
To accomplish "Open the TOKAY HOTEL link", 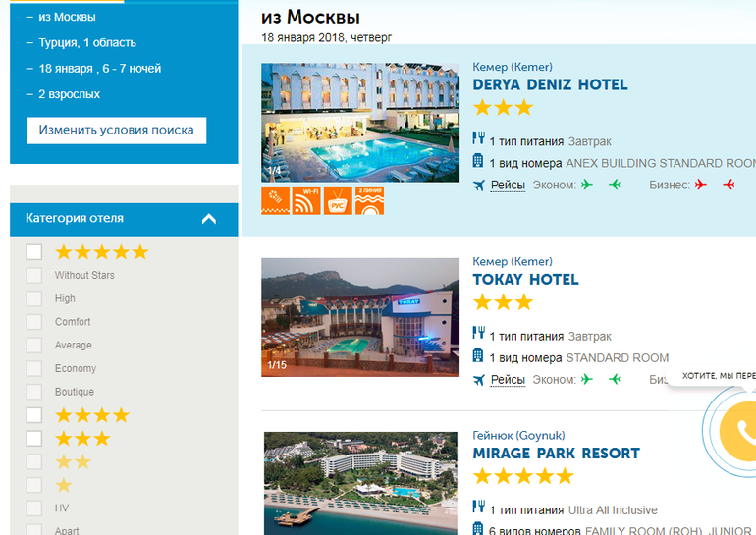I will [525, 279].
